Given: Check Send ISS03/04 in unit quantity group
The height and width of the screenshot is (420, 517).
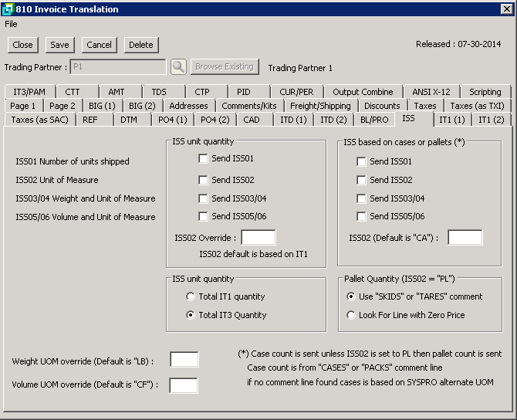Looking at the screenshot, I should [204, 198].
